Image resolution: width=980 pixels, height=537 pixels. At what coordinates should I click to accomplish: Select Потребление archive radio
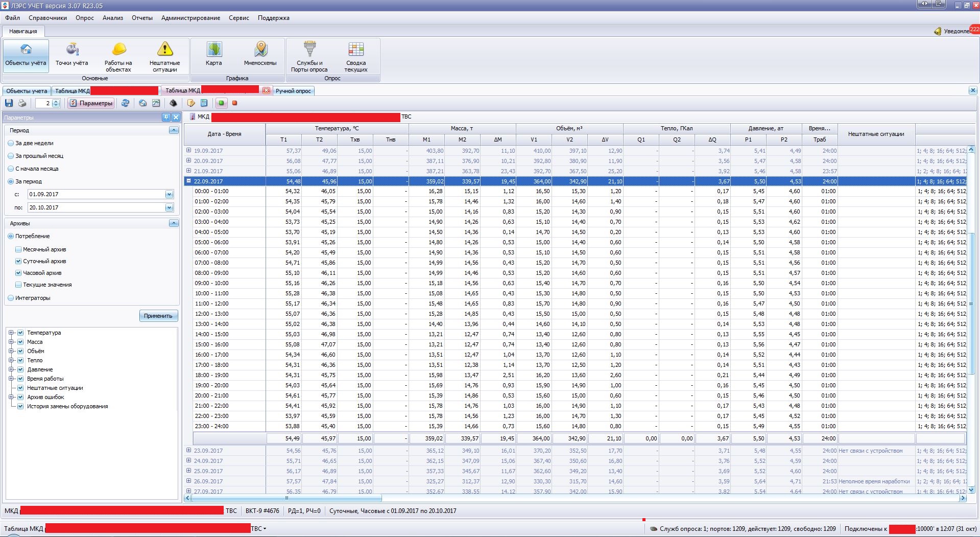11,237
